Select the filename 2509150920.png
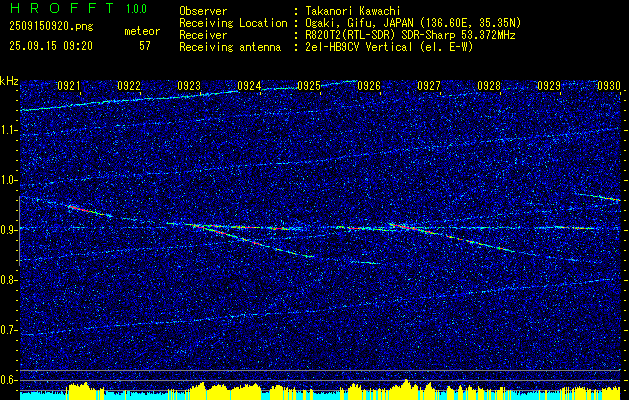The width and height of the screenshot is (629, 400). 51,27
